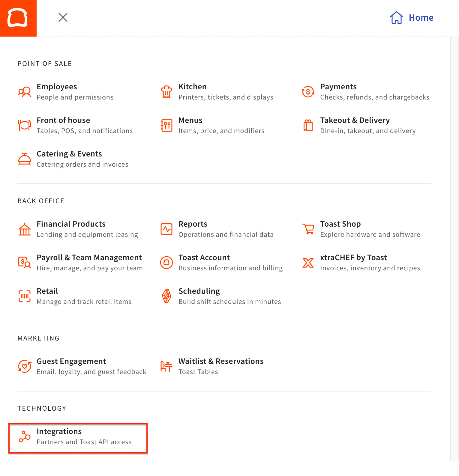This screenshot has height=476, width=459.
Task: Click 'Hire, manage, and pay your team'
Action: click(90, 268)
